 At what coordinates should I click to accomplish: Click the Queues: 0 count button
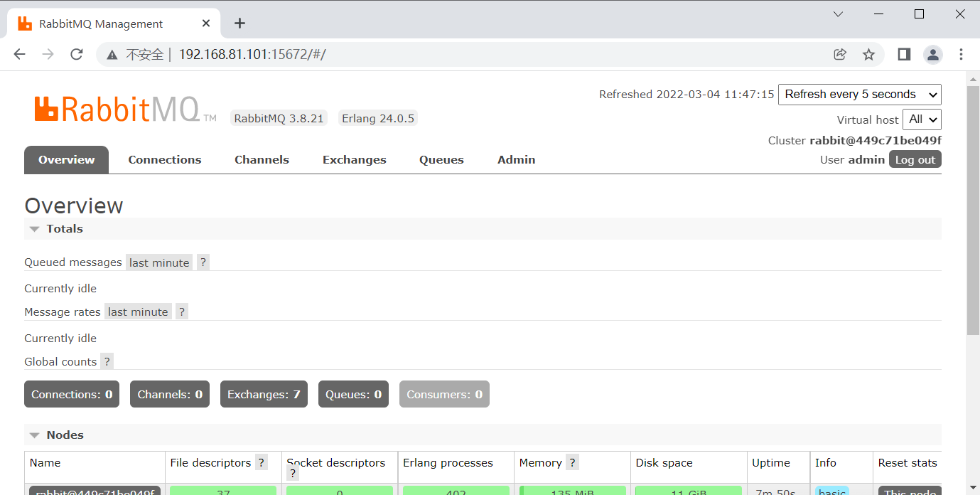353,394
